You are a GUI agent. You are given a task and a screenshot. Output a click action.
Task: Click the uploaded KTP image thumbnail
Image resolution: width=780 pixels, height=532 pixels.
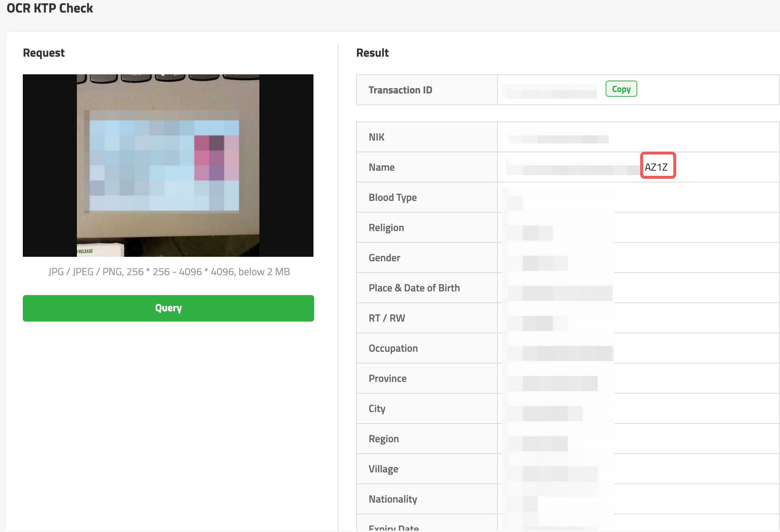click(x=168, y=165)
